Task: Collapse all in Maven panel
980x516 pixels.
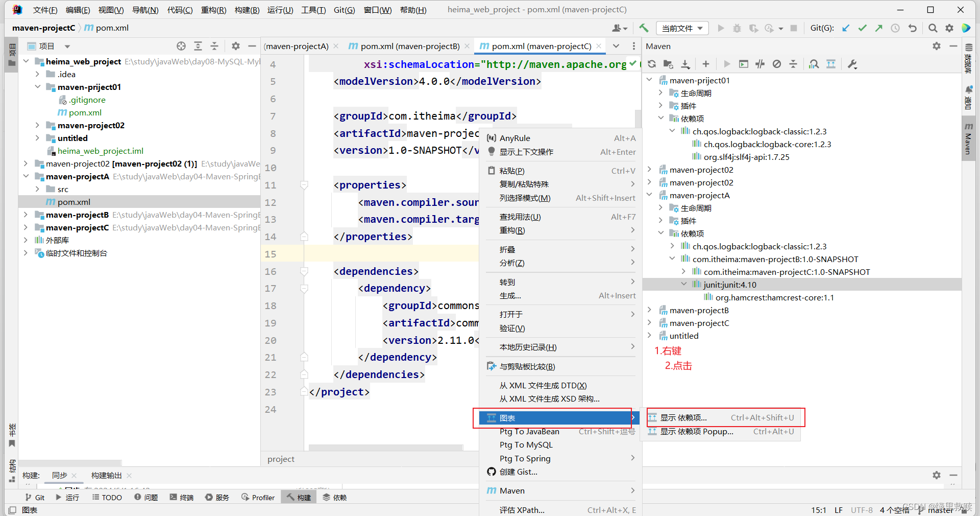Action: (x=793, y=64)
